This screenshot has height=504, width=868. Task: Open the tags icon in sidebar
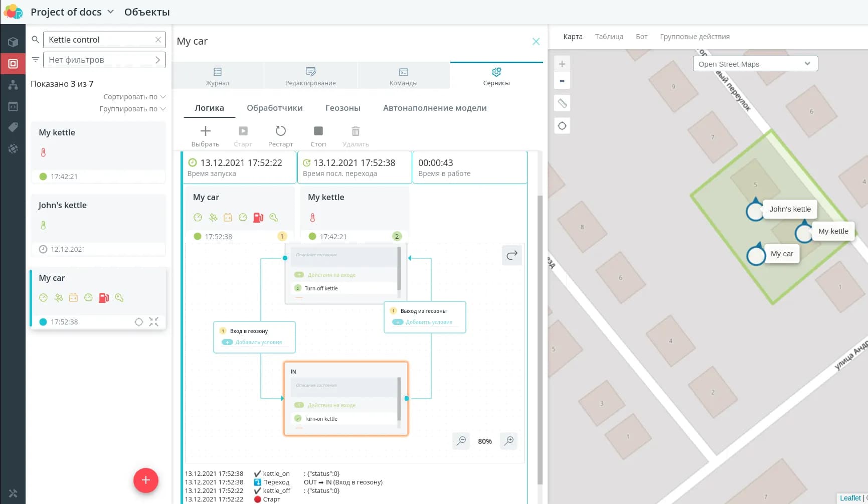(13, 127)
